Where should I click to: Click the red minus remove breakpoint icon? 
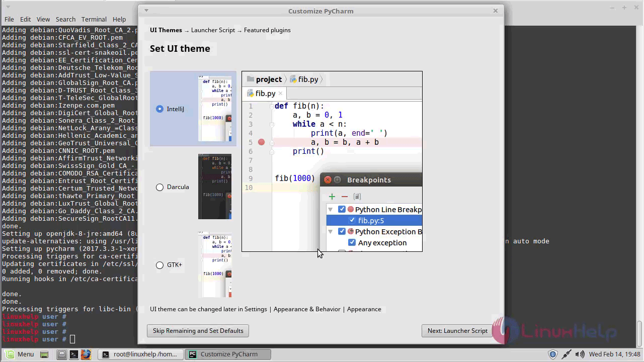pos(345,197)
